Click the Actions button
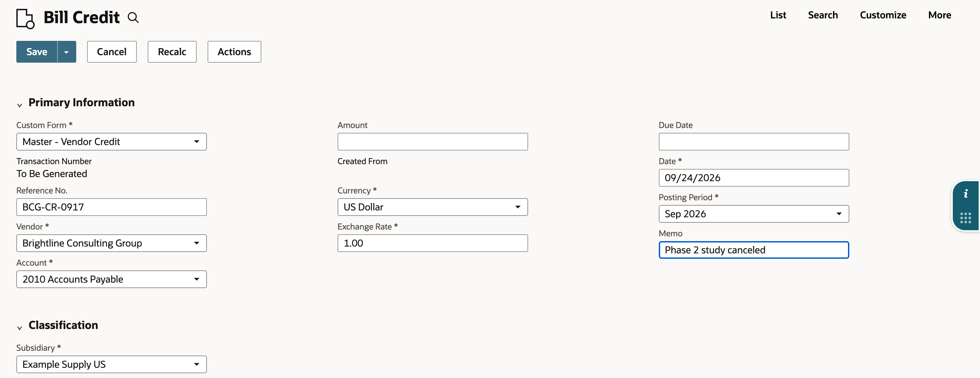This screenshot has width=980, height=378. (234, 52)
